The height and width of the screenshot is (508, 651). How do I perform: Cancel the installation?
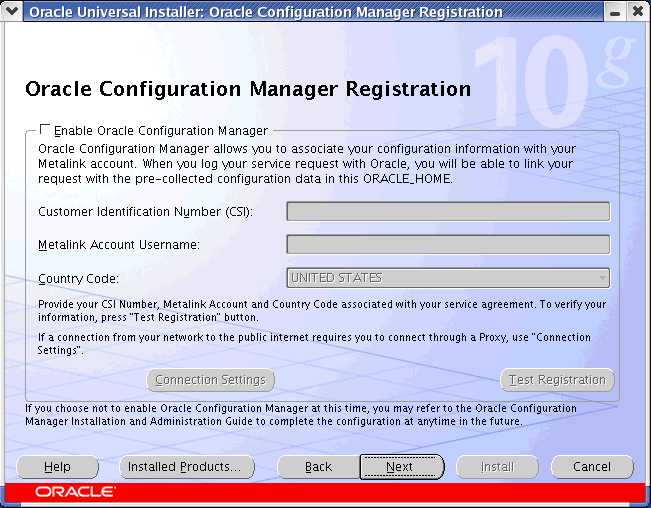[592, 467]
